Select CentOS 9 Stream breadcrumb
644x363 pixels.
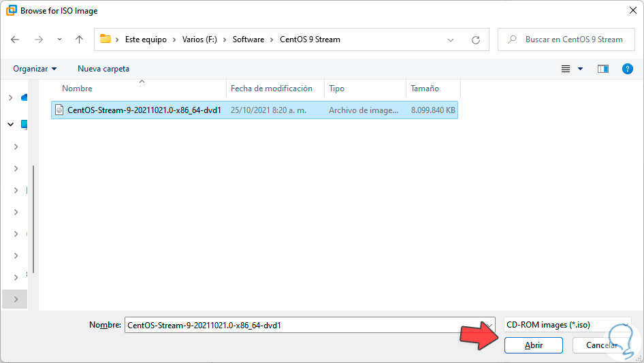tap(310, 40)
